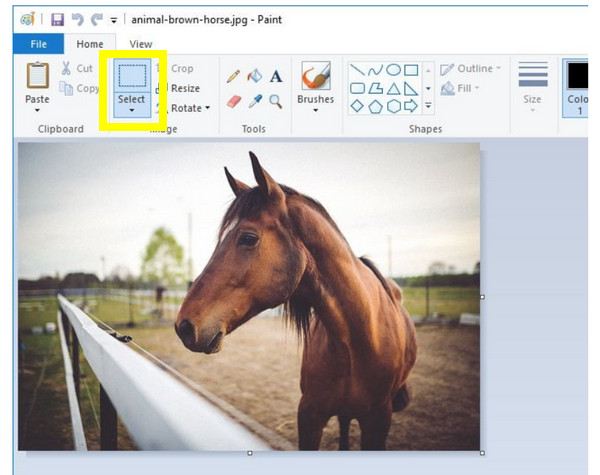Expand the Brushes dropdown arrow

pos(316,110)
